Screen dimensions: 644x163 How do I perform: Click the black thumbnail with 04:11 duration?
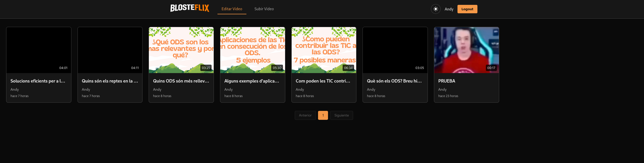[110, 50]
